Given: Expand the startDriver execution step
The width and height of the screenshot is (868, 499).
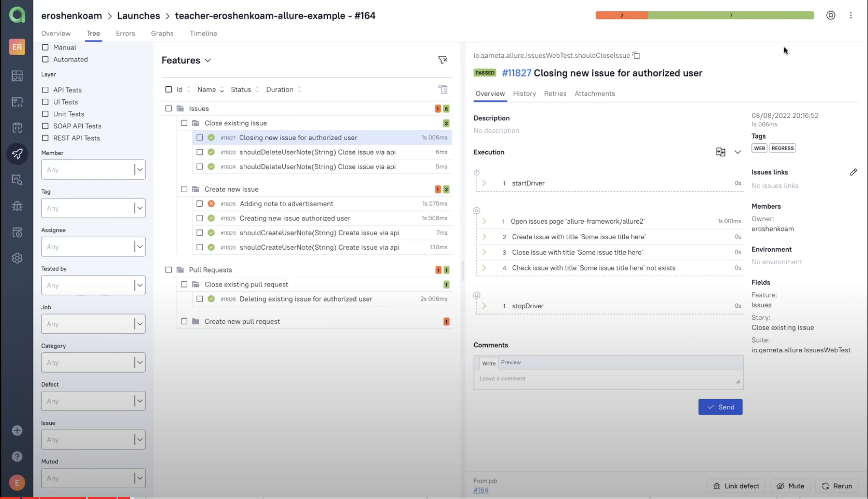Looking at the screenshot, I should click(x=484, y=183).
